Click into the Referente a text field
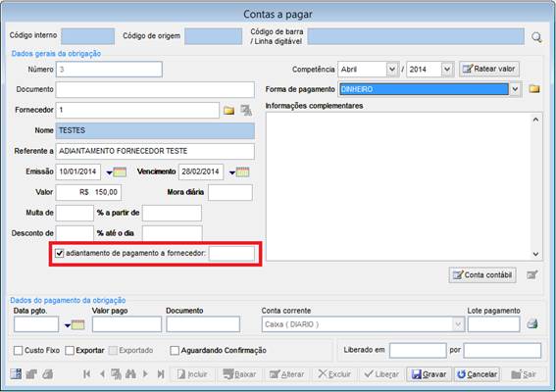The image size is (556, 392). tap(155, 151)
